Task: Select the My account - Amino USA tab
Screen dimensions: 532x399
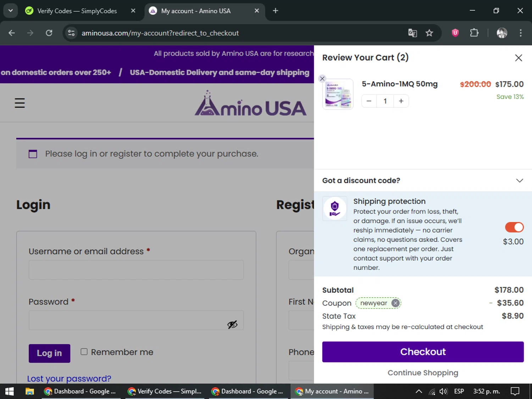Action: (x=196, y=11)
